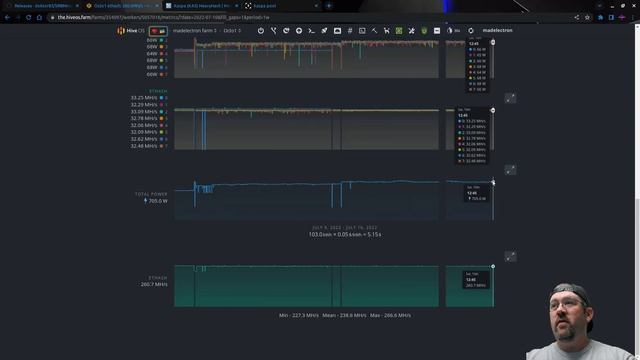Click the green shield icon
Screen dimensions: 640x360
tap(424, 31)
